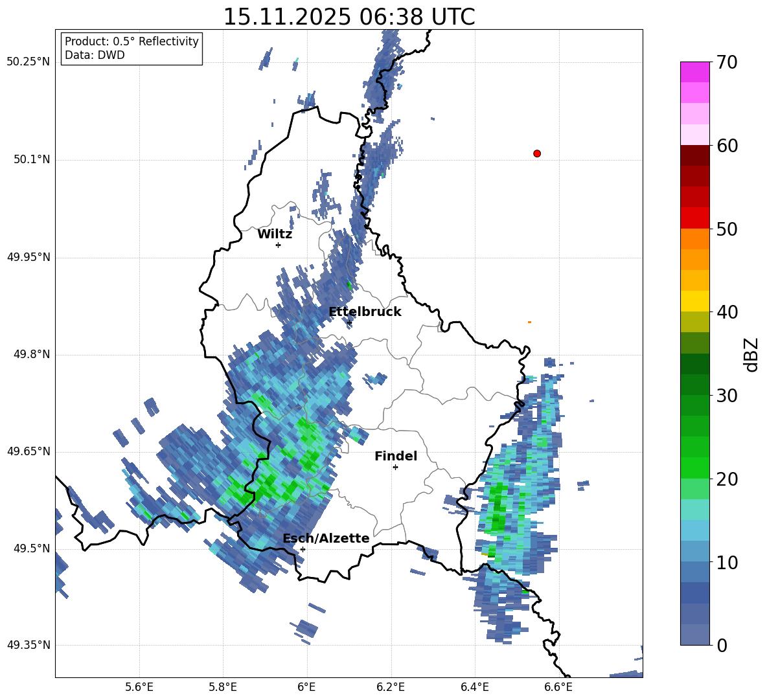Click the Esch/Alzette city label
767x700 pixels.
tap(326, 538)
